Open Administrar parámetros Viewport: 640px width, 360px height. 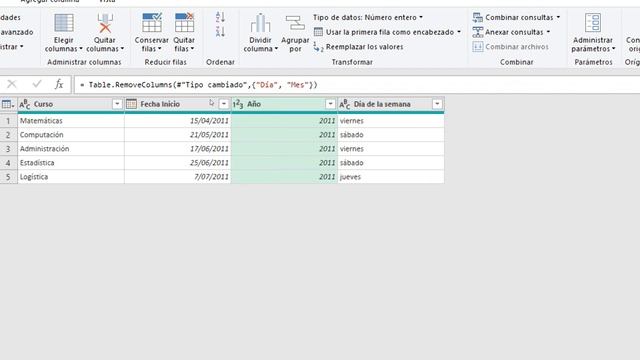[593, 33]
